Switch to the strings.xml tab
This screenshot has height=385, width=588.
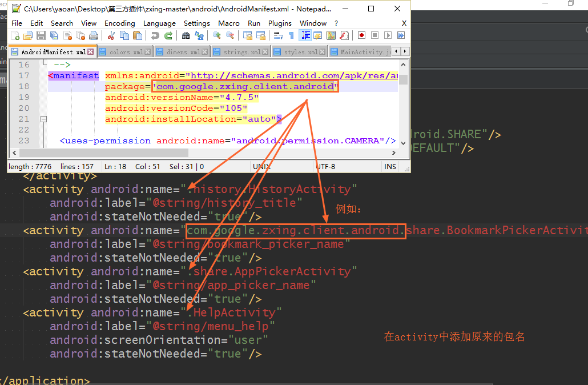[241, 52]
